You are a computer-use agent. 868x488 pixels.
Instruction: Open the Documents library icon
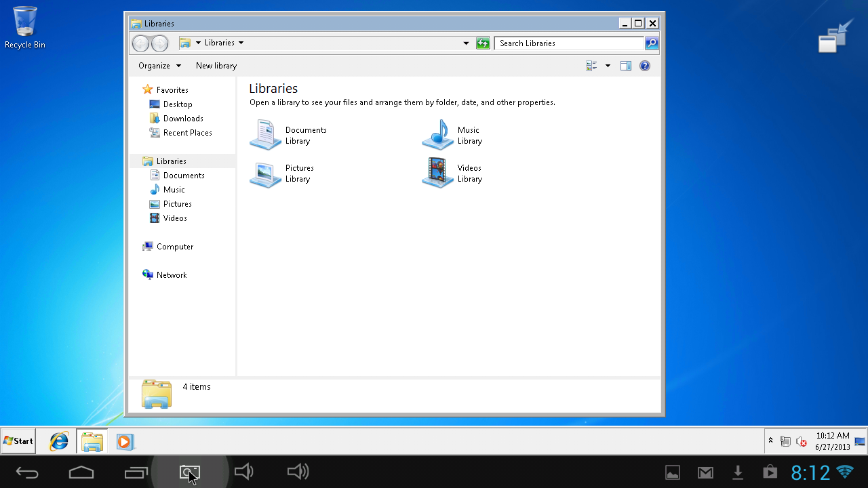(265, 135)
